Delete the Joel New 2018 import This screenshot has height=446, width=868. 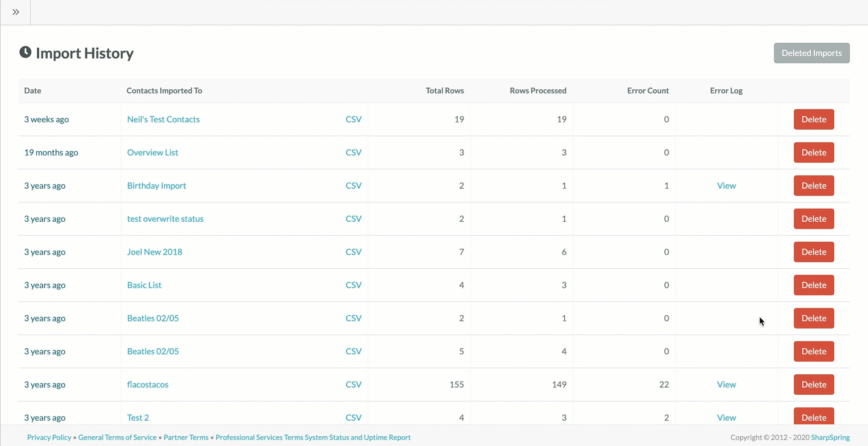(x=813, y=252)
